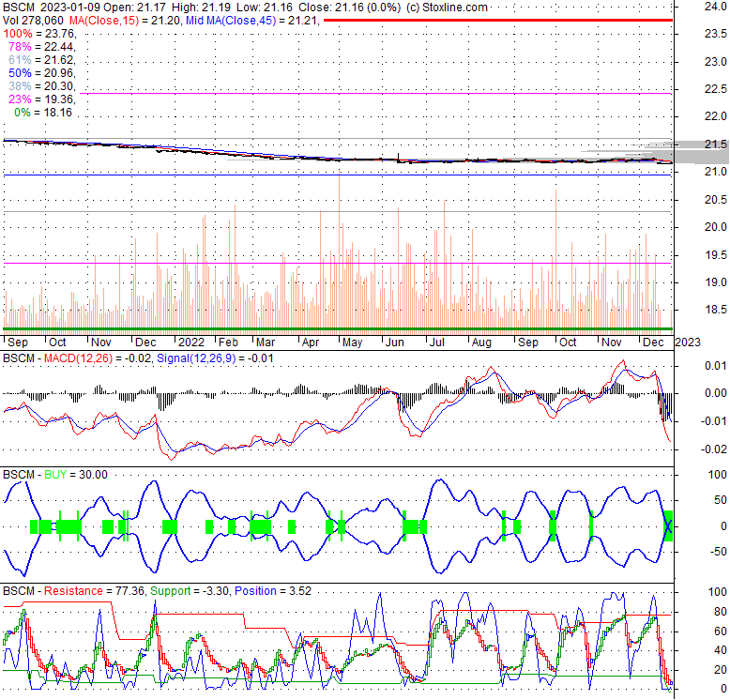Screen dimensions: 730x700
Task: Click the '-0.02' MACD axis label
Action: click(x=714, y=449)
